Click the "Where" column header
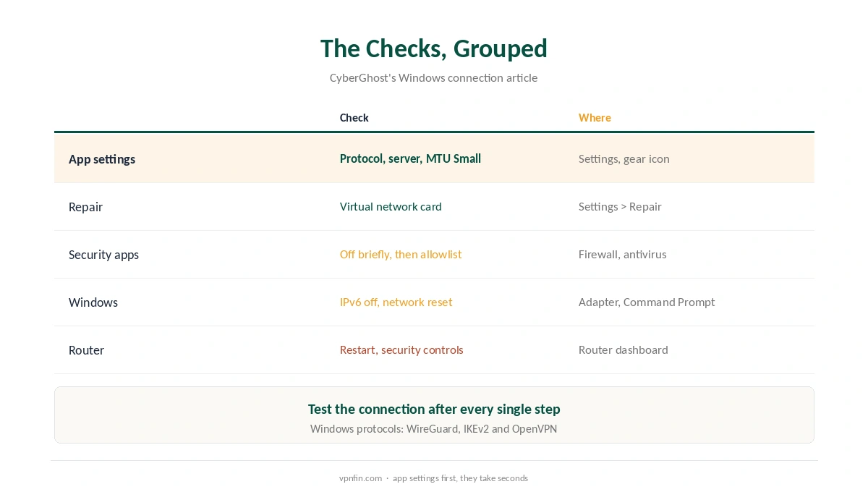The image size is (868, 492). pyautogui.click(x=595, y=117)
